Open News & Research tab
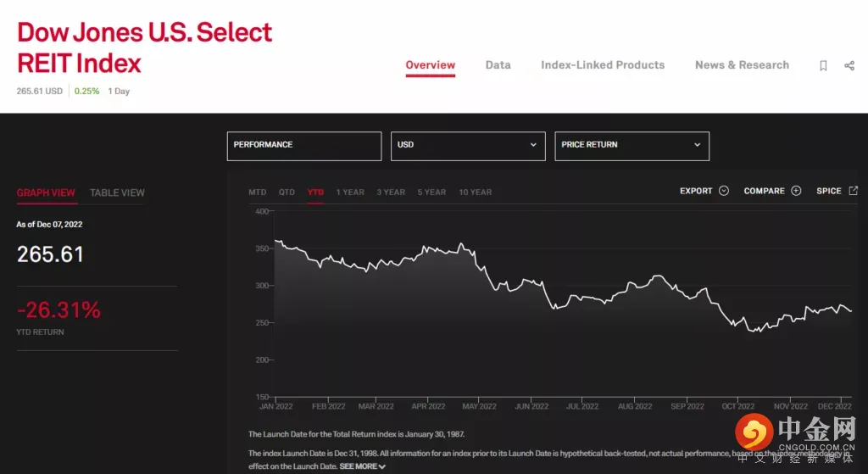The image size is (868, 474). coord(742,65)
